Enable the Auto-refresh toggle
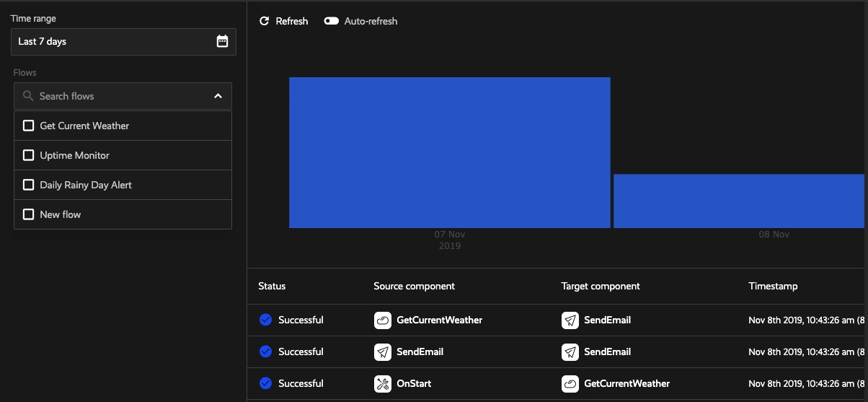 click(332, 21)
